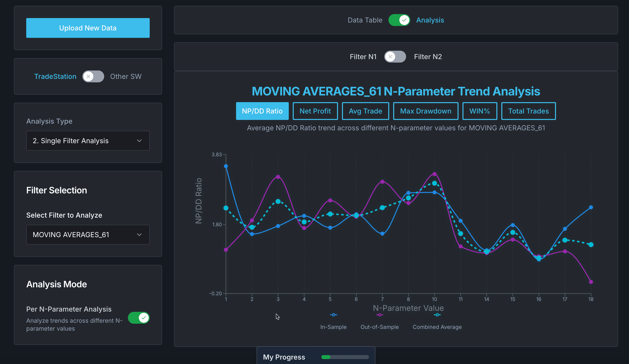Click the Analysis Type dropdown chevron icon

coord(139,141)
